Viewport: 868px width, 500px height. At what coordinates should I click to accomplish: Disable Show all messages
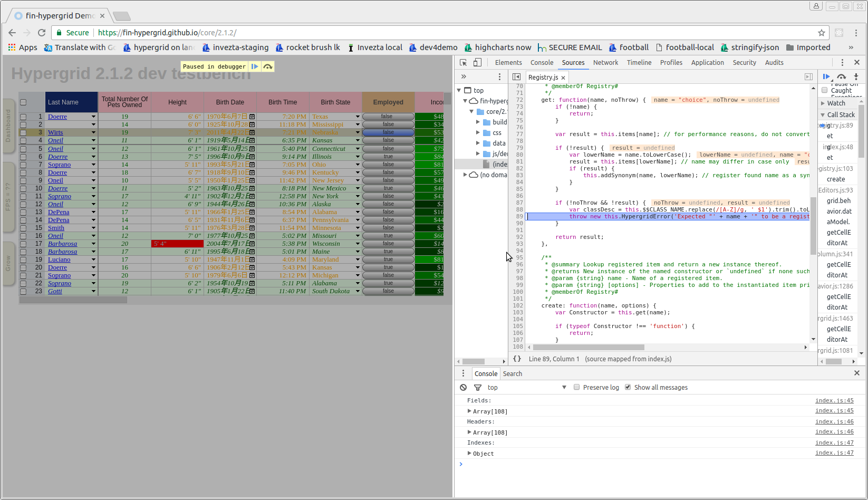pyautogui.click(x=628, y=387)
